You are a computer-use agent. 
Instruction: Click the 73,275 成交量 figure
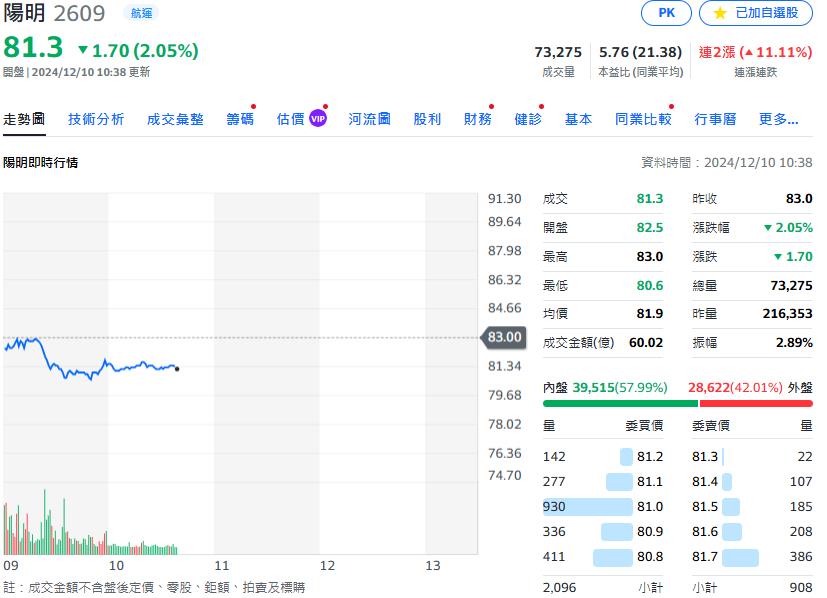[x=558, y=52]
